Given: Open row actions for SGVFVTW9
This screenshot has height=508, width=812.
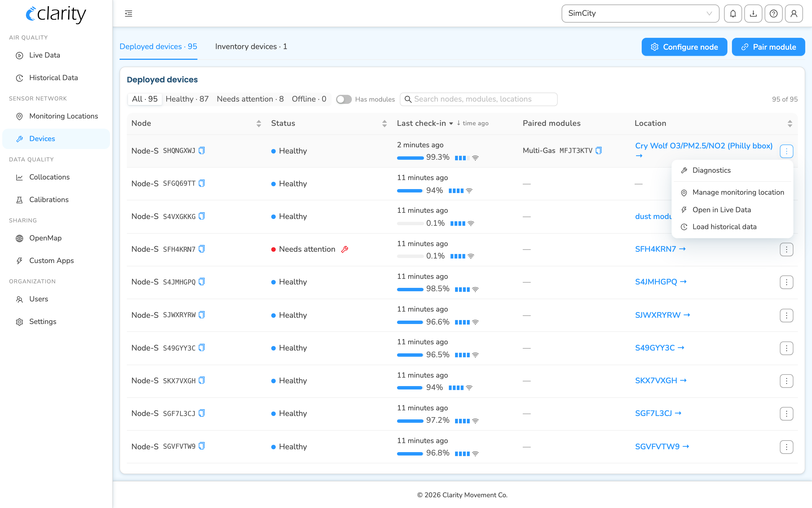Looking at the screenshot, I should (x=787, y=447).
